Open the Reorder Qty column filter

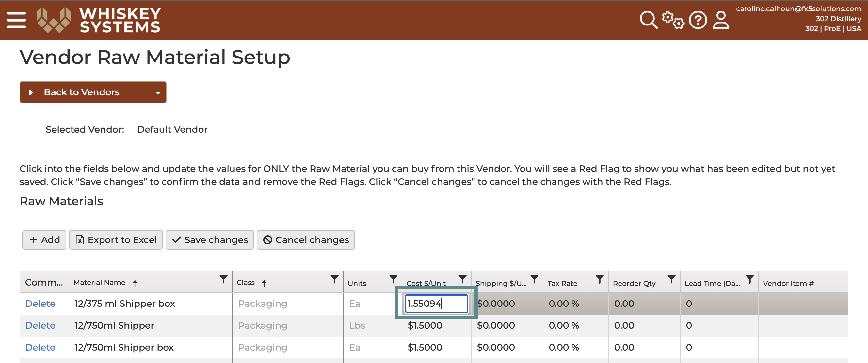pos(671,279)
